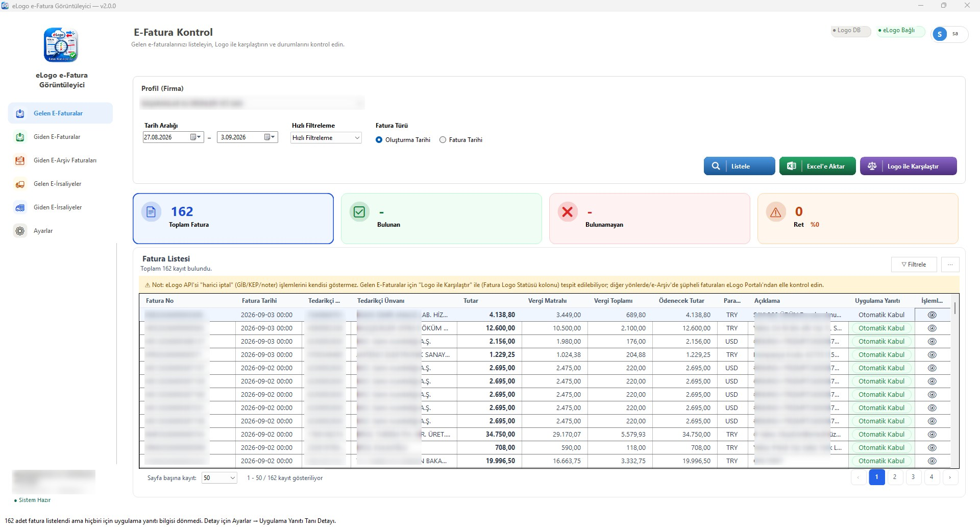
Task: Open the Giden E-Faturalar sidebar icon
Action: 20,137
